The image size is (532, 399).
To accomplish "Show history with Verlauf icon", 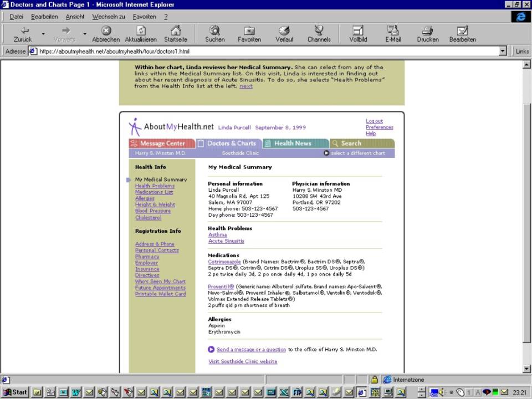I will [x=284, y=30].
